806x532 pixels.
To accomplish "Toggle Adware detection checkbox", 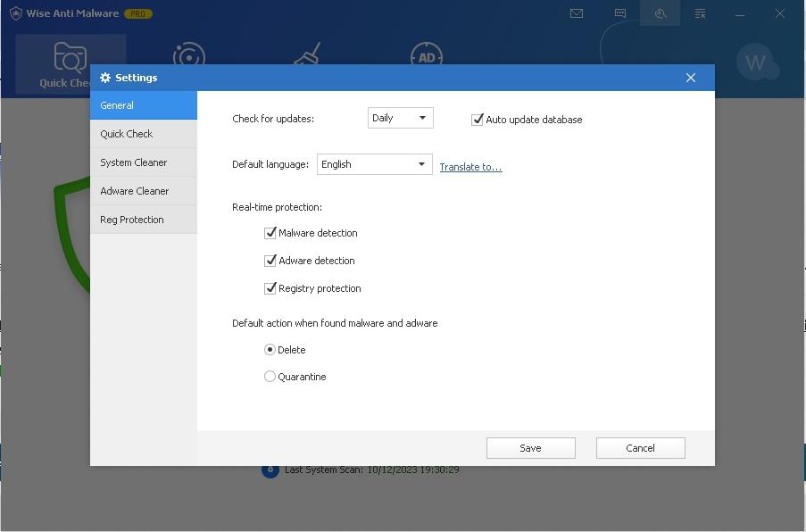I will 270,261.
